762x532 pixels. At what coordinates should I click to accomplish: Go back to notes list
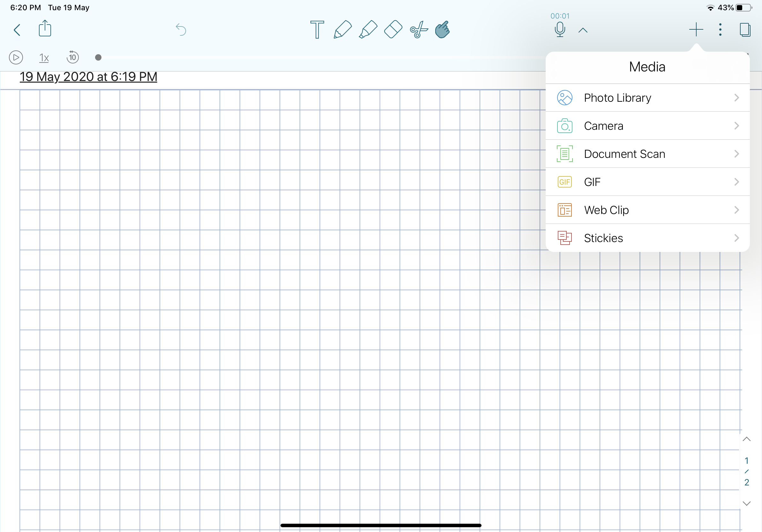point(17,30)
